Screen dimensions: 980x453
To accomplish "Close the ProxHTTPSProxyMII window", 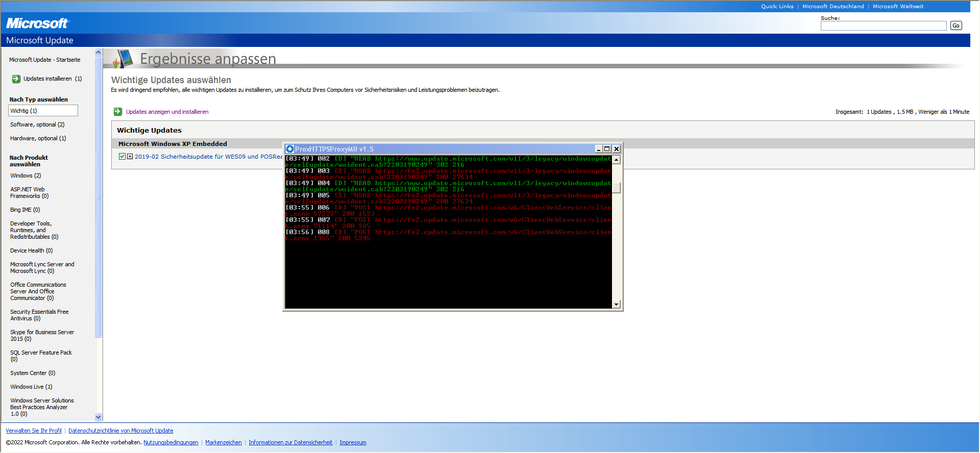I will [616, 149].
